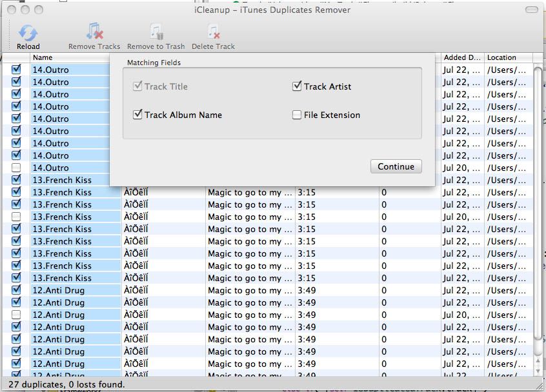The height and width of the screenshot is (392, 546).
Task: Toggle the Track Artist checkbox
Action: click(297, 86)
